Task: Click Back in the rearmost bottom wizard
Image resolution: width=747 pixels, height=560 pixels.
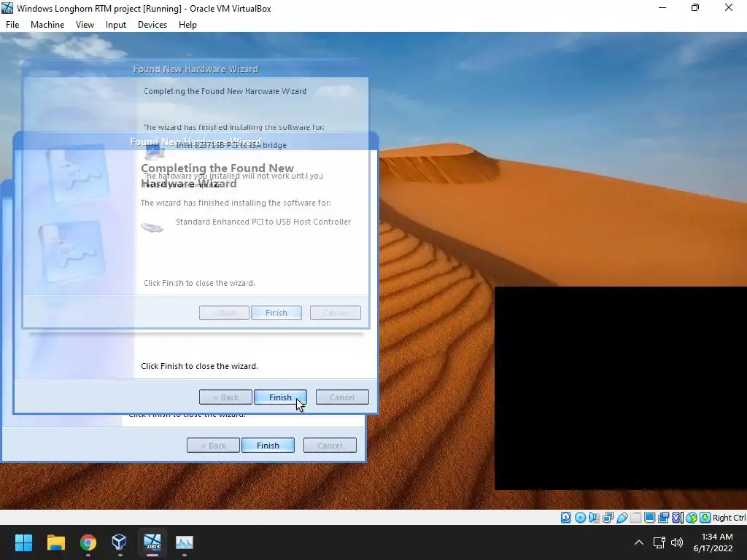Action: [x=213, y=446]
